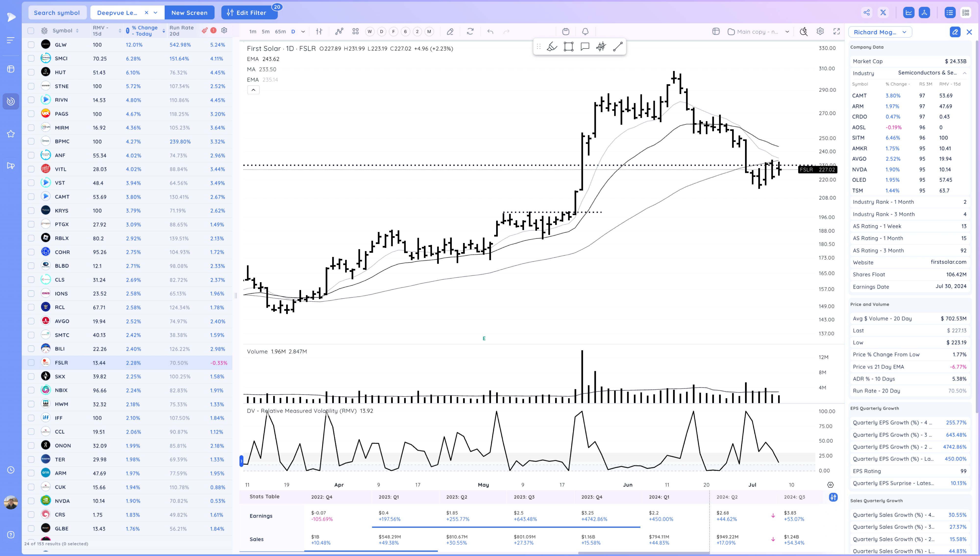Click the refresh chart icon
980x556 pixels.
[470, 32]
